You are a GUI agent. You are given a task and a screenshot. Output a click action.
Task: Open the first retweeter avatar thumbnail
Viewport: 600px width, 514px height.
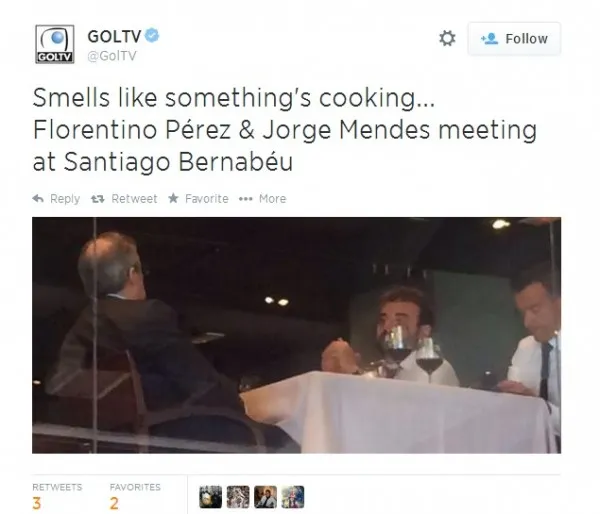[210, 497]
